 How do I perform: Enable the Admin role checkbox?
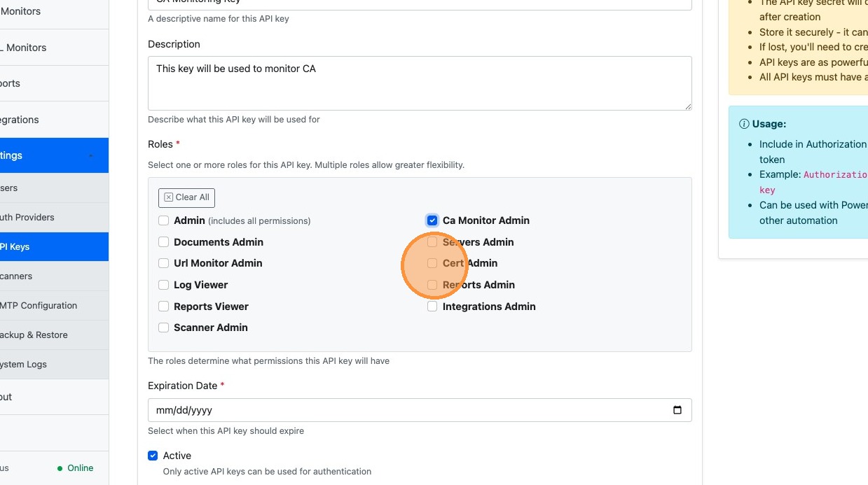163,220
